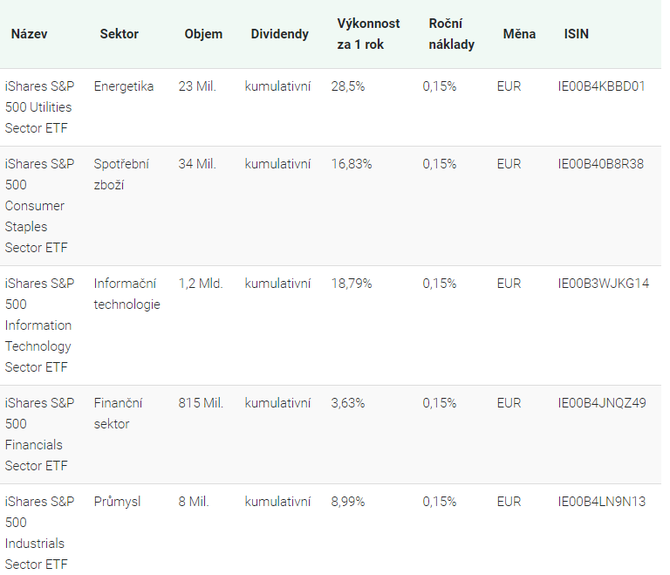Click Information Technology Sector ETF name

click(39, 325)
